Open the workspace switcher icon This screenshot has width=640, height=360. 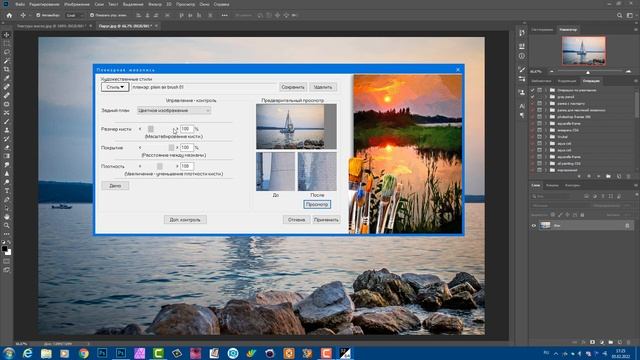click(630, 16)
